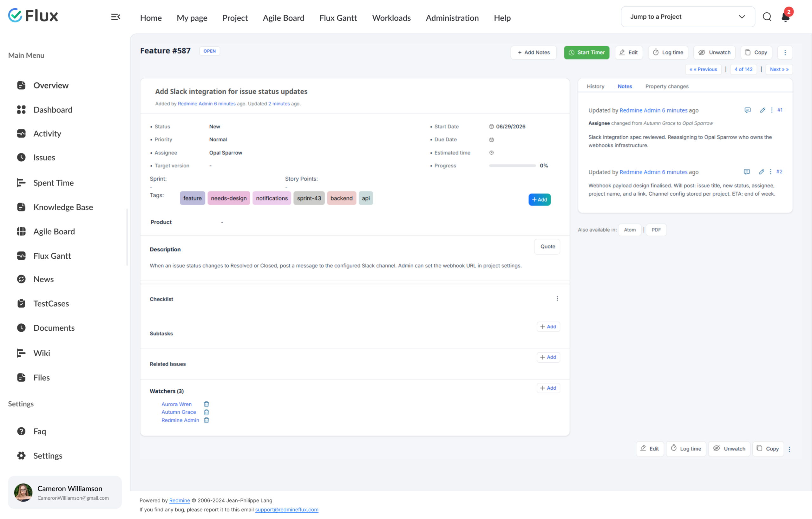Viewport: 812px width, 519px height.
Task: Open comment icon on note #2
Action: tap(747, 172)
